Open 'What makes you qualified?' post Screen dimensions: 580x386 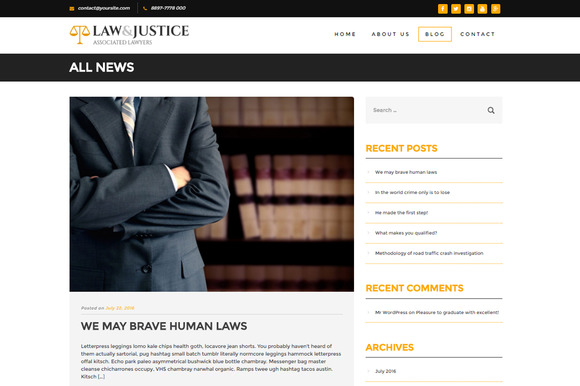(x=406, y=233)
